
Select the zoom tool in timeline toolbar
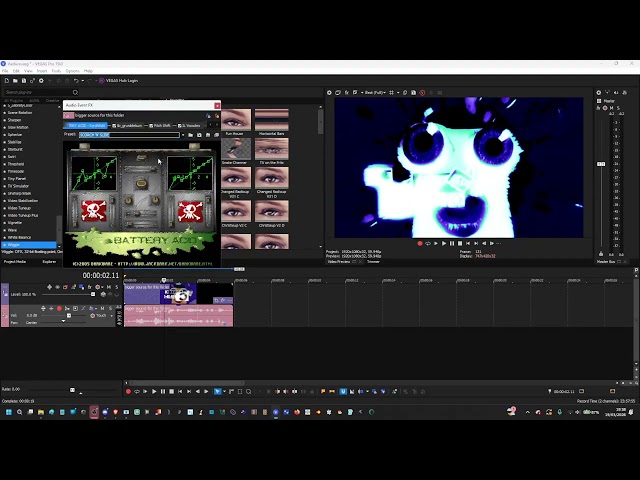[249, 391]
